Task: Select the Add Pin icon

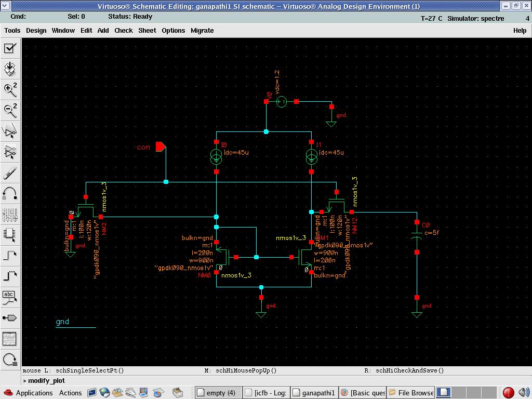Action: click(x=10, y=317)
